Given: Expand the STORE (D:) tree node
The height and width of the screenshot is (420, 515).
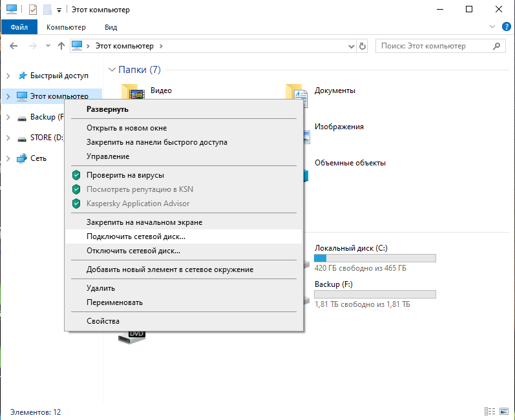Looking at the screenshot, I should (8, 138).
